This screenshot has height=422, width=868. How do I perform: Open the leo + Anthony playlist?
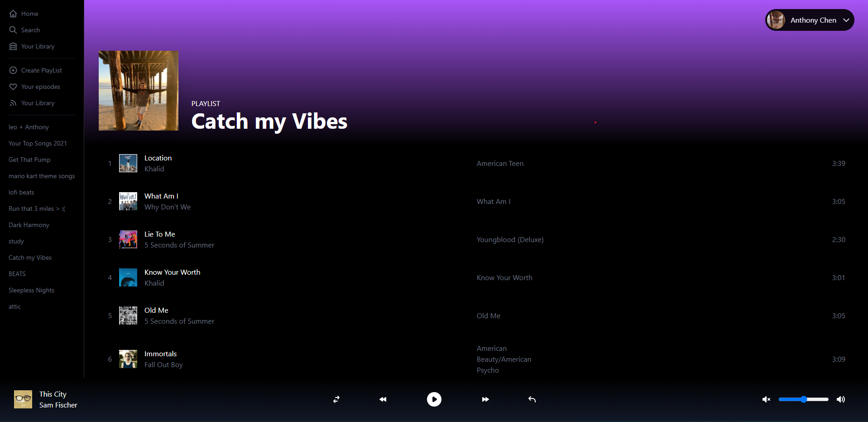(x=29, y=127)
